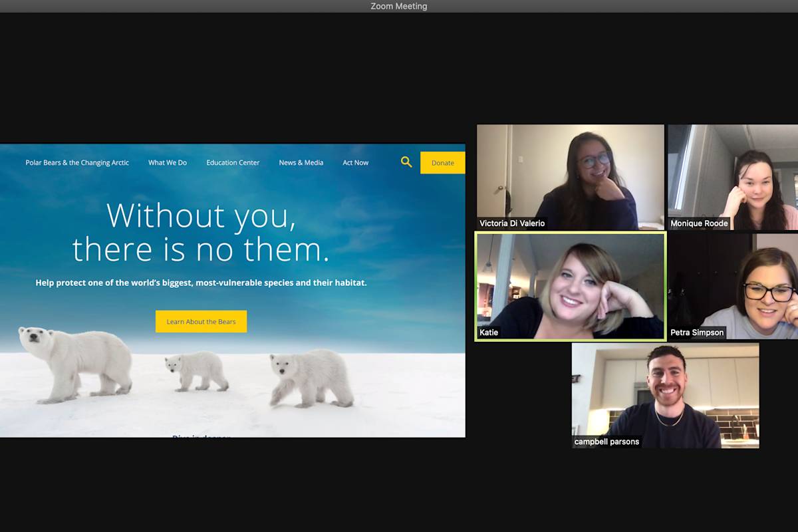Open the What We Do menu
The image size is (798, 532).
pyautogui.click(x=168, y=162)
